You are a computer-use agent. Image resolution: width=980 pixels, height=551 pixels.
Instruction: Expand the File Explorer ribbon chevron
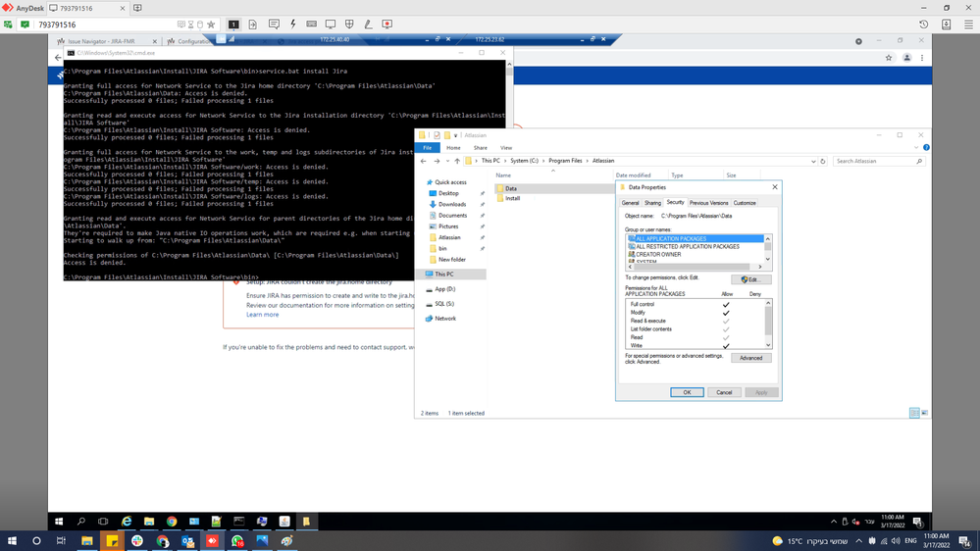[x=916, y=148]
